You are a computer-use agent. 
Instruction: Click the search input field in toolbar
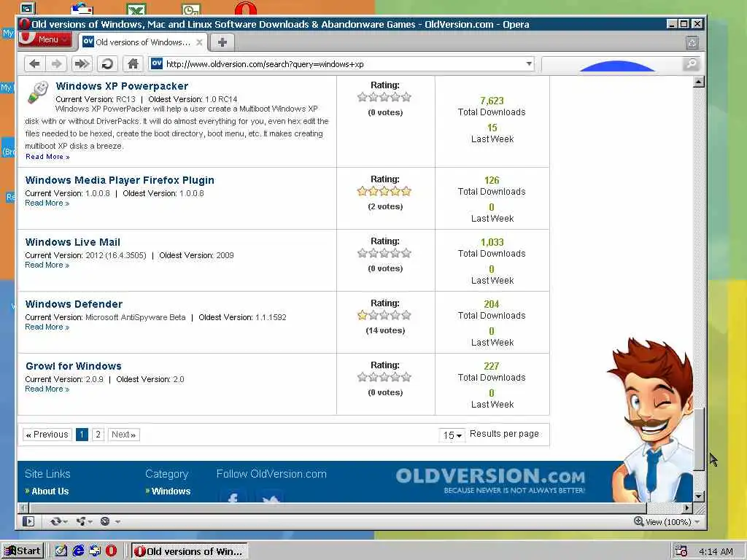[612, 64]
